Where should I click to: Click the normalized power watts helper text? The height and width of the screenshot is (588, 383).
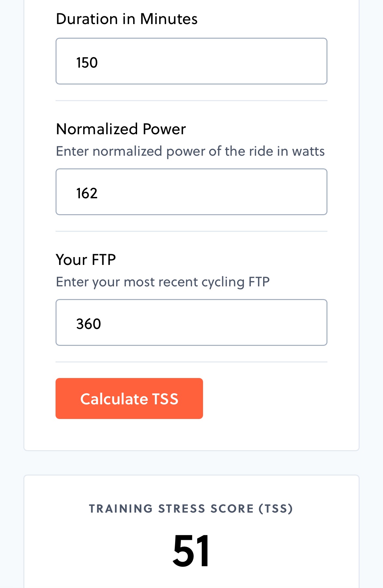190,151
